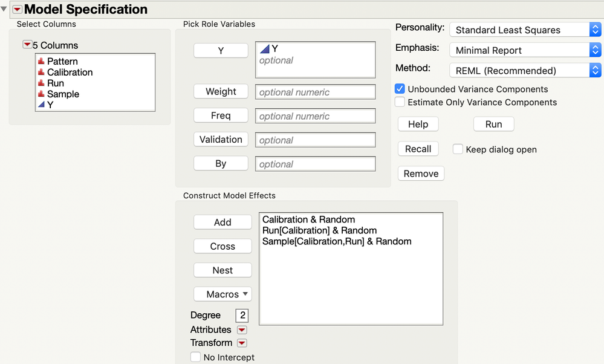
Task: Click the Sample column's nominal icon
Action: pyautogui.click(x=41, y=94)
